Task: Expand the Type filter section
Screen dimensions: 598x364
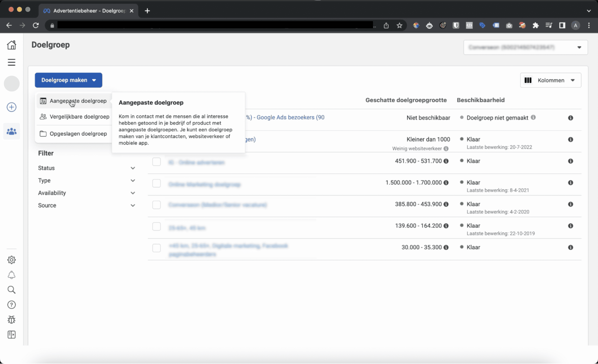Action: pos(132,181)
